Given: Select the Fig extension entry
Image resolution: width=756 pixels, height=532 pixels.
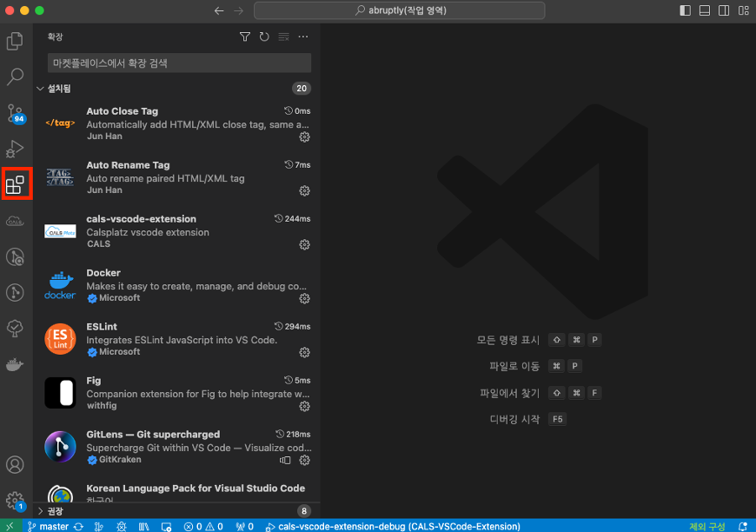Looking at the screenshot, I should (176, 394).
